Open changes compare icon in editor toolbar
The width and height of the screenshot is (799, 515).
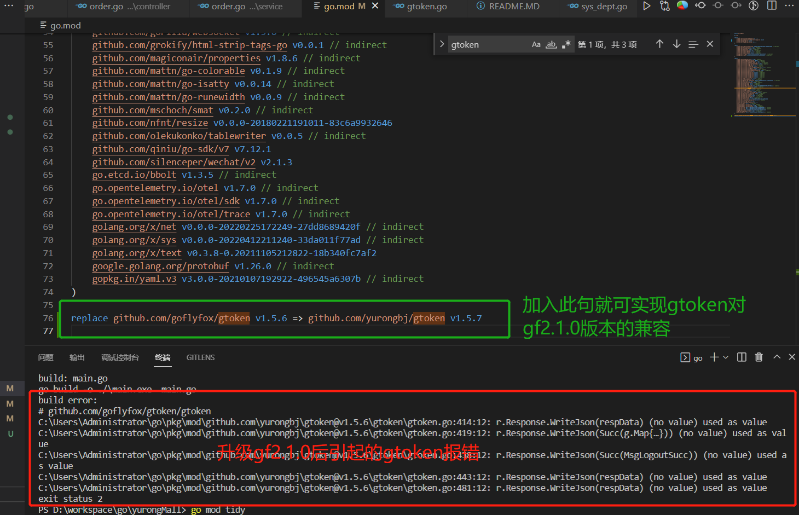(x=664, y=6)
